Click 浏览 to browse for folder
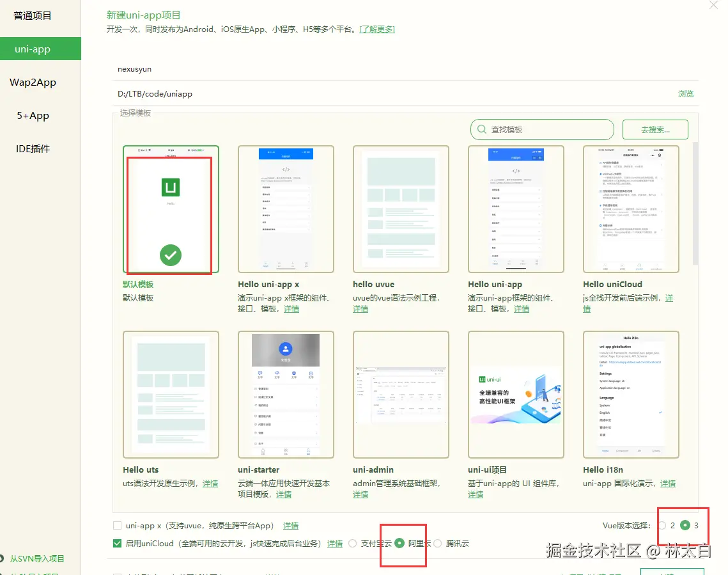The height and width of the screenshot is (575, 728). pos(685,94)
